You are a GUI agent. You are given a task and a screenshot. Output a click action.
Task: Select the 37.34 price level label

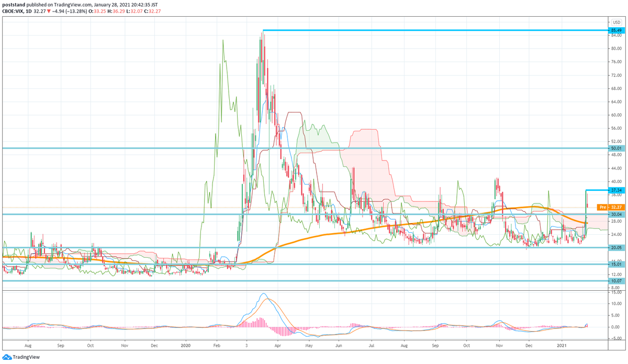coord(615,190)
